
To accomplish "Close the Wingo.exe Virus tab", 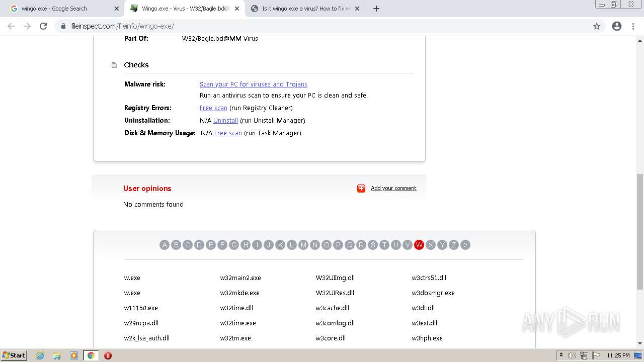I will 236,9.
